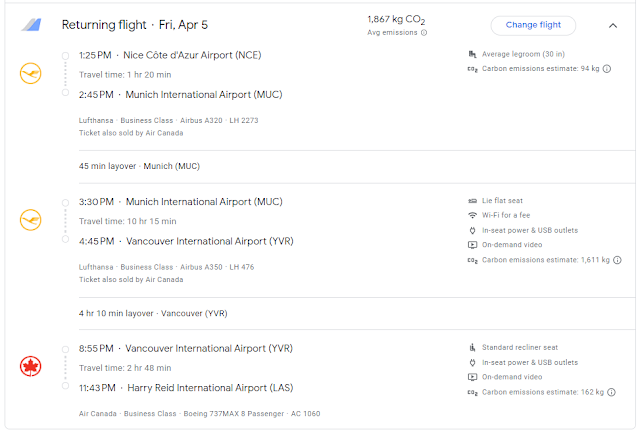640x432 pixels.
Task: Click Nice Côte d'Azur Airport departure text
Action: tap(192, 55)
